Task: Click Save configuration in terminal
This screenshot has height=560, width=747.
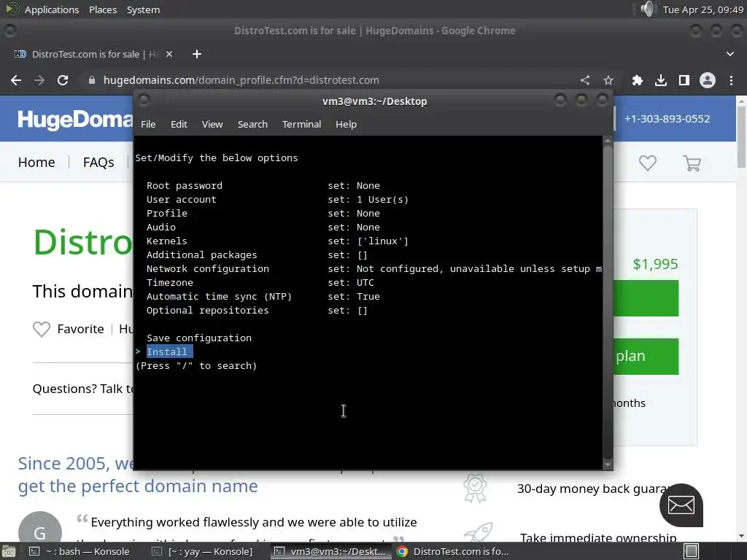Action: [199, 338]
